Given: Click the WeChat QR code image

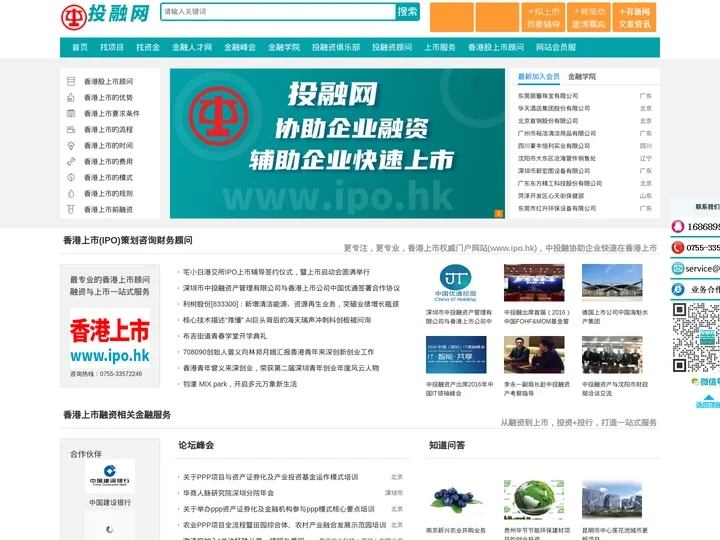Looking at the screenshot, I should tap(696, 337).
